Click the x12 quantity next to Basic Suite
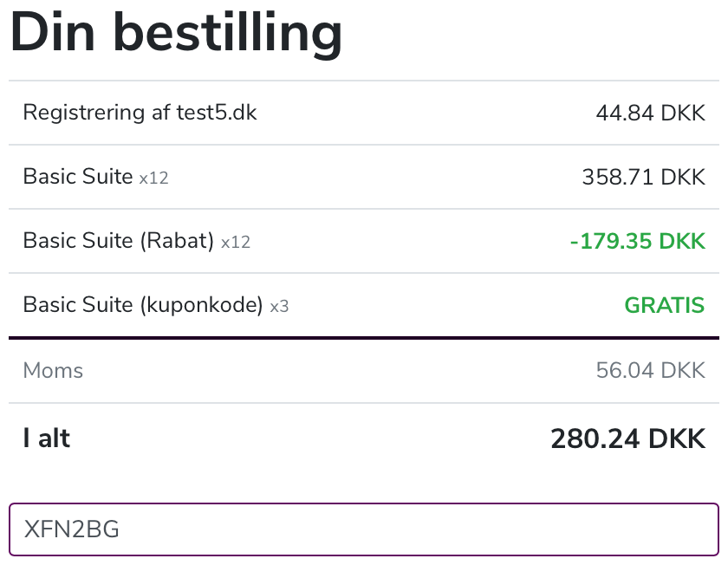 click(153, 178)
